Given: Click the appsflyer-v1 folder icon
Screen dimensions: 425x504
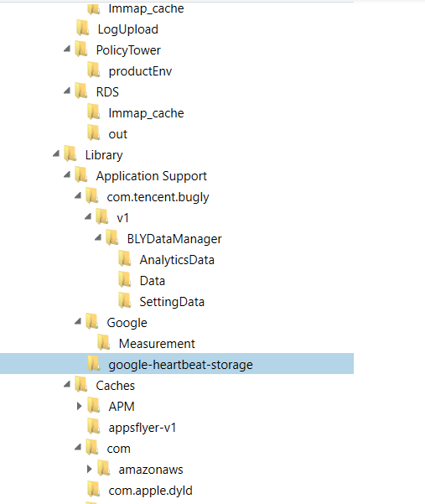Looking at the screenshot, I should [x=94, y=427].
